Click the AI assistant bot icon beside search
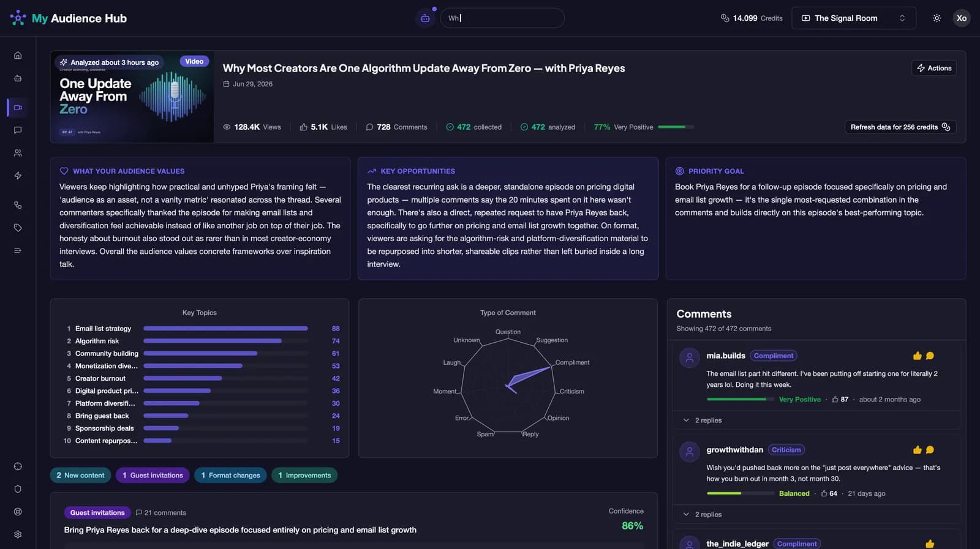This screenshot has width=980, height=549. click(x=425, y=18)
